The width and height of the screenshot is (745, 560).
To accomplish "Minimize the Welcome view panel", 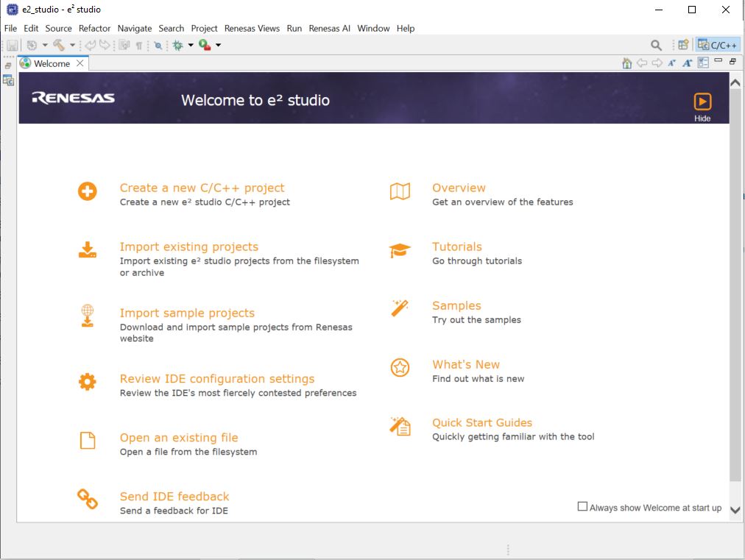I will pos(718,61).
